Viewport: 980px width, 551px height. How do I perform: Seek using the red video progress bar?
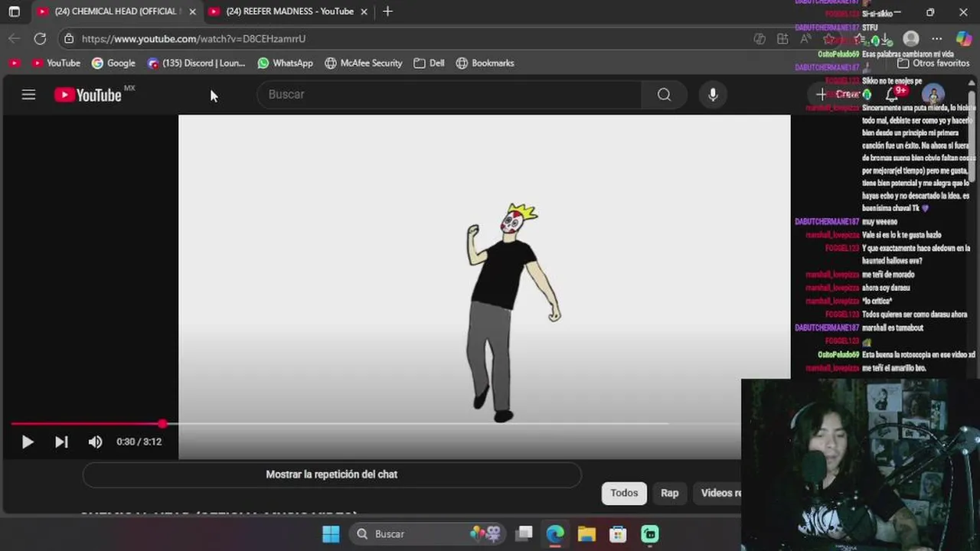(376, 423)
